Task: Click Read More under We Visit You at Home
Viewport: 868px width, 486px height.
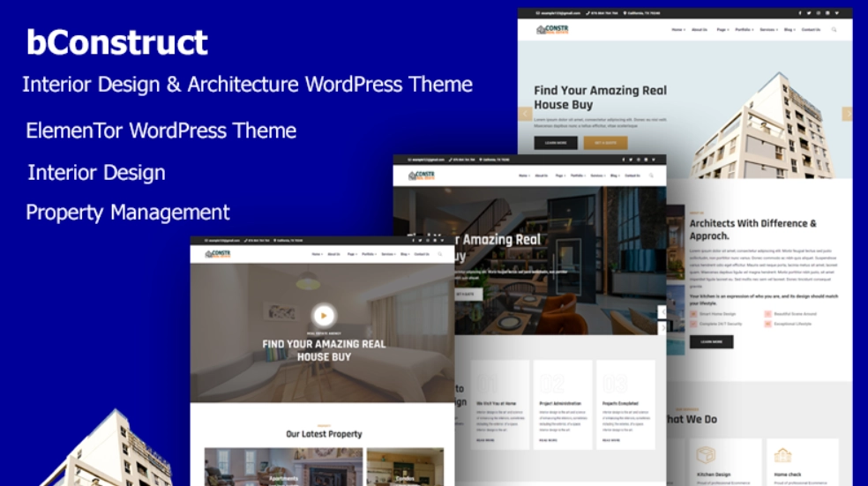Action: pos(485,440)
